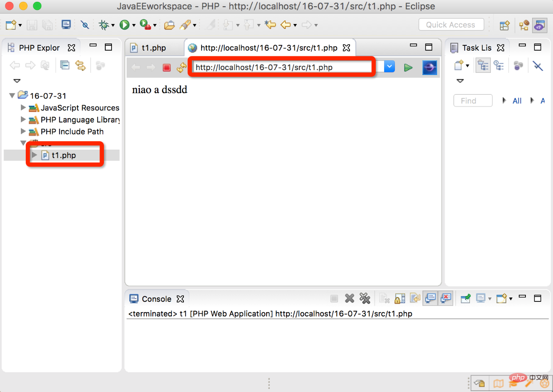Select the Task List tab
The image size is (553, 392).
tap(476, 48)
